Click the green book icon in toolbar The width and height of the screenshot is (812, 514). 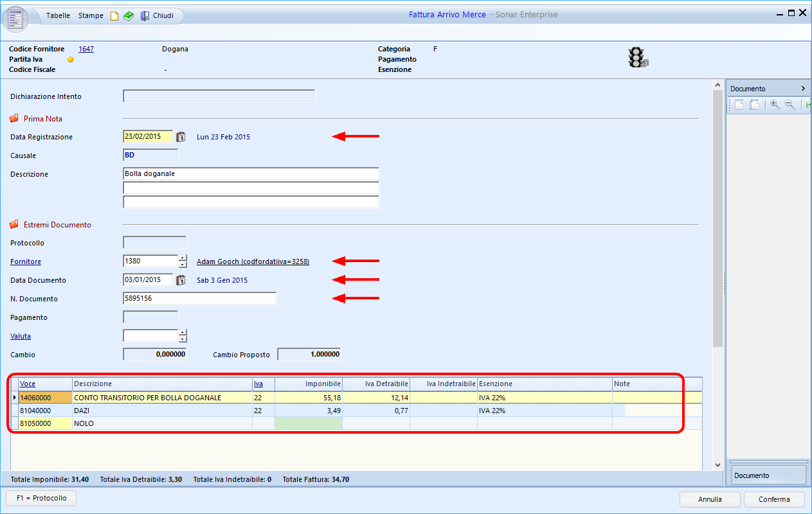pyautogui.click(x=129, y=16)
